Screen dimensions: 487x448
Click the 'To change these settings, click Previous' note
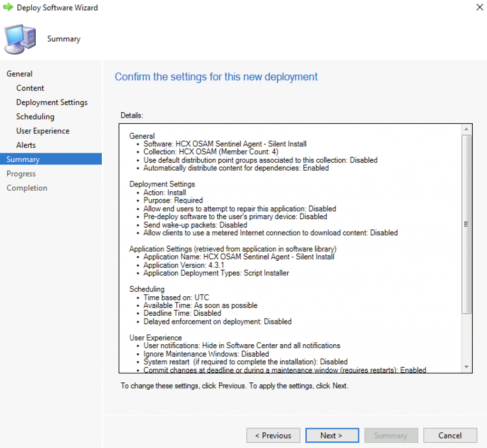point(234,386)
